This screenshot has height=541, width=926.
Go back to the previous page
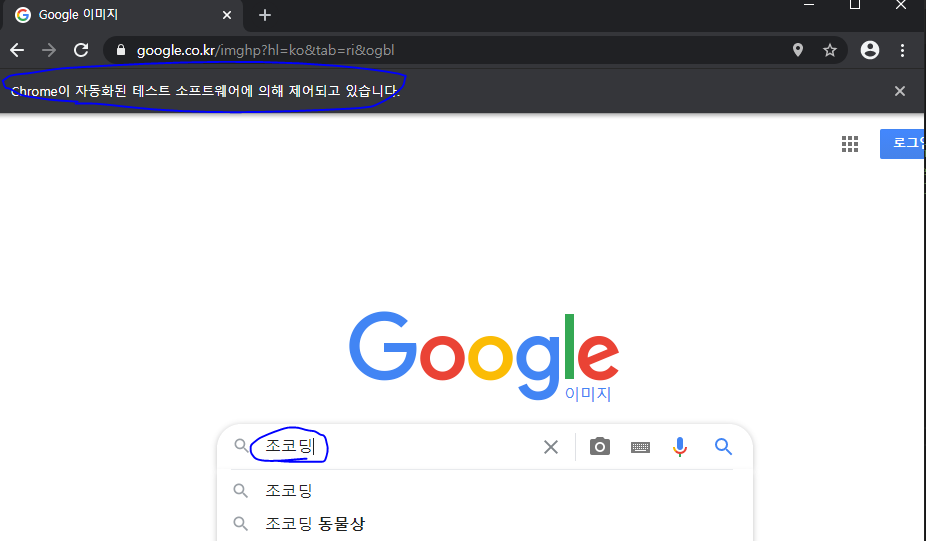(17, 50)
